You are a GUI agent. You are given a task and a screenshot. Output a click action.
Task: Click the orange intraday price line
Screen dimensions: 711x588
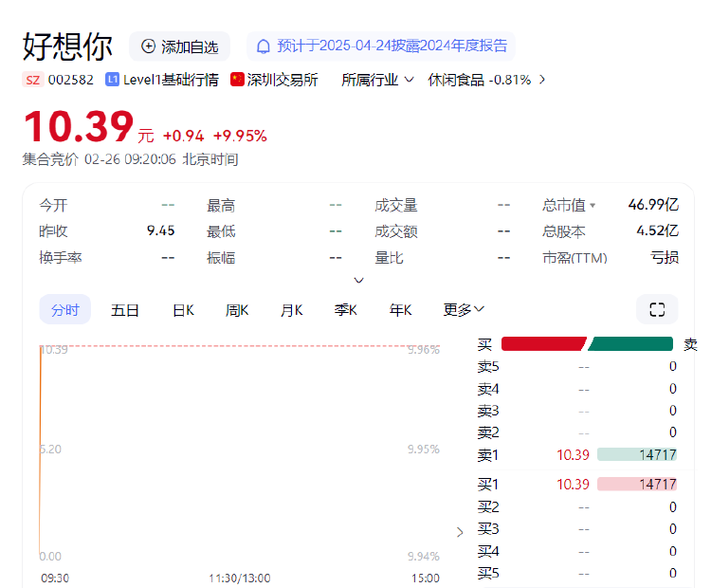pos(40,450)
